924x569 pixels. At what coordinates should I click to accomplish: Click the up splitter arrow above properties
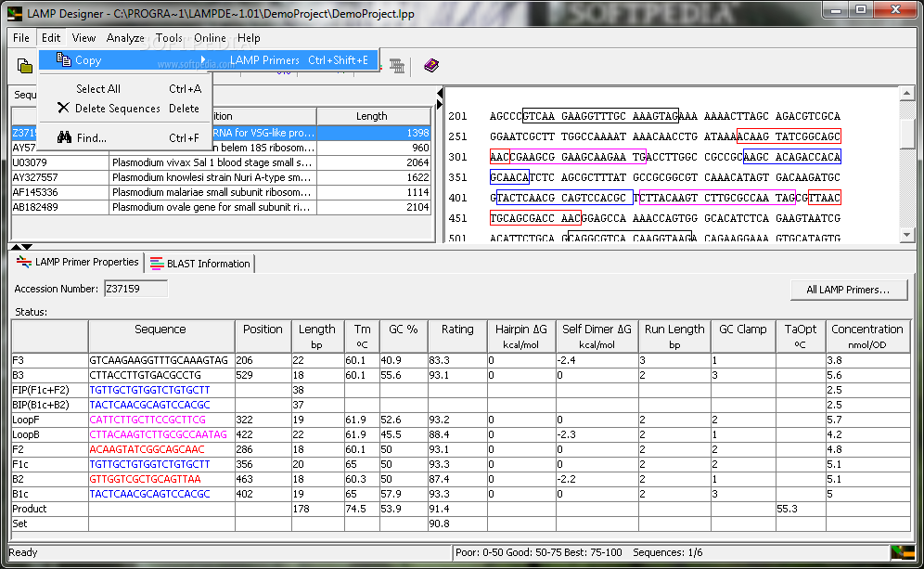[16, 247]
